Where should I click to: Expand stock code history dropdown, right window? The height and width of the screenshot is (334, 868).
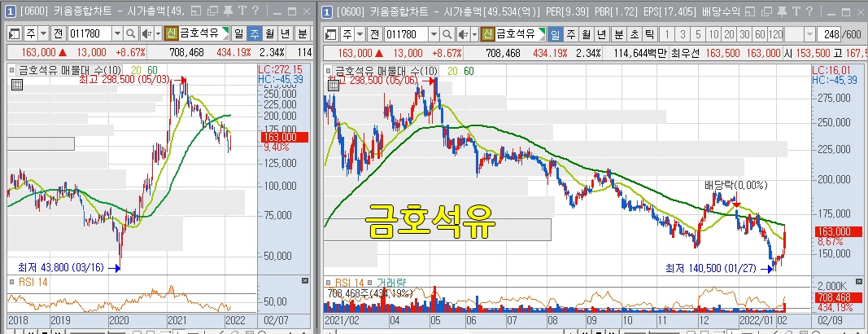433,34
